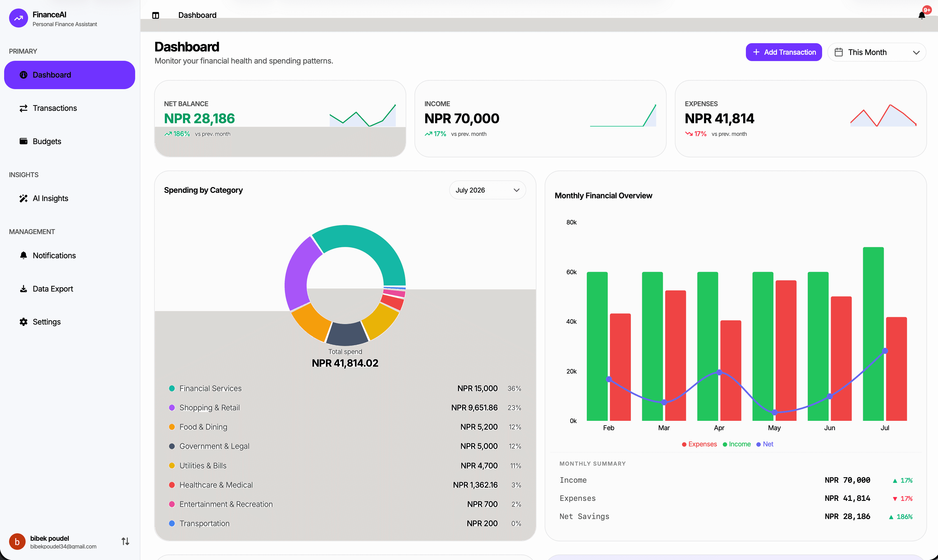Screen dimensions: 938x560
Task: Select the Healthcare & Medical category row
Action: coord(345,485)
